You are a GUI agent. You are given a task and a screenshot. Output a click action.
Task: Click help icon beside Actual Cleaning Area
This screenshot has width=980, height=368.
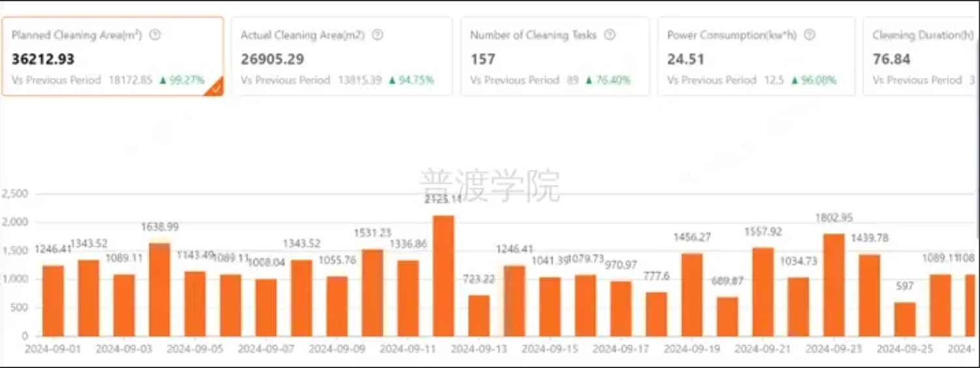pos(377,35)
